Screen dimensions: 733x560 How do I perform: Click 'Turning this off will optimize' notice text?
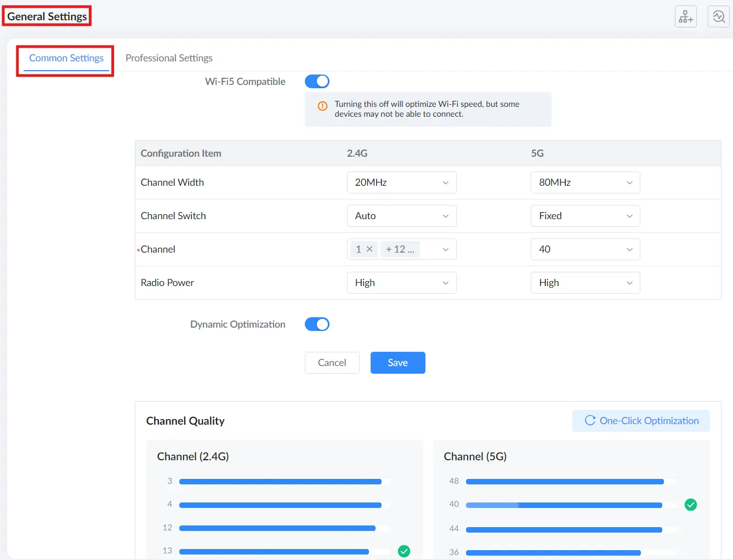click(427, 109)
